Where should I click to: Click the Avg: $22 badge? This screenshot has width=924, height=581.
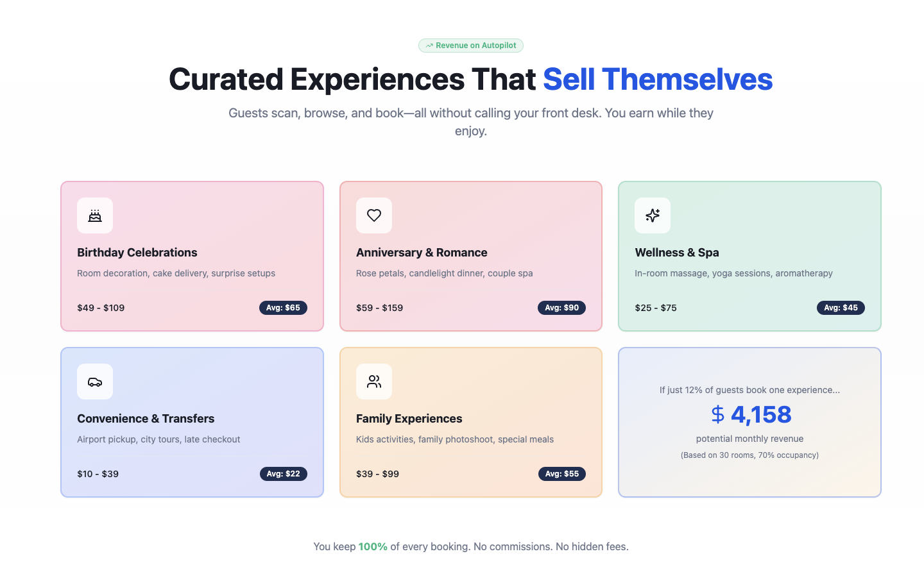pos(283,474)
